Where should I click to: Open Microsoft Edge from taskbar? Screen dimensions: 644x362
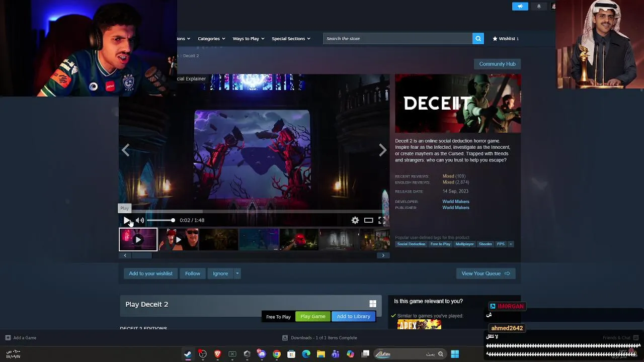306,354
